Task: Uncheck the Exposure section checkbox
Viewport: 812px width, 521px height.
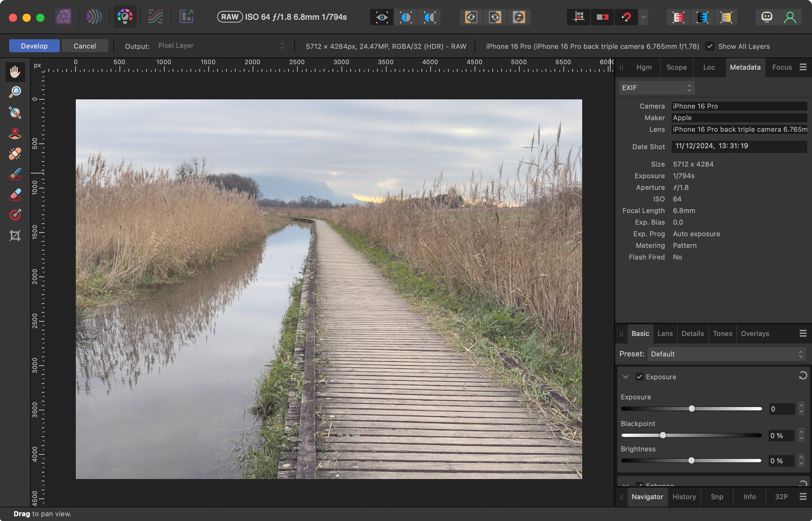Action: (x=639, y=377)
